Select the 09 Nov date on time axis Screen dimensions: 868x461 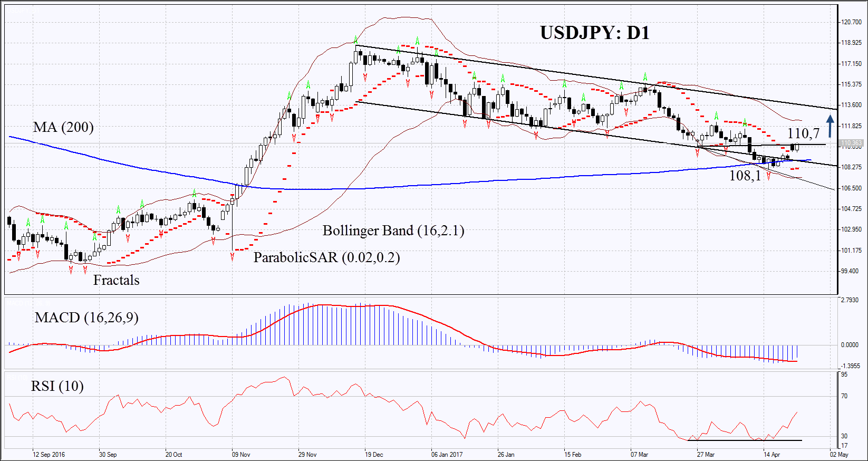coord(241,454)
